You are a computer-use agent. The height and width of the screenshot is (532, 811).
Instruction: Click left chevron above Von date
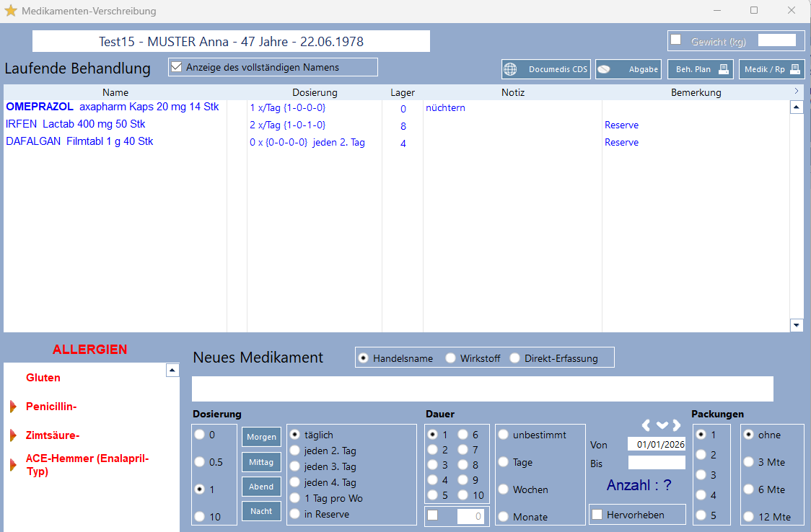646,425
